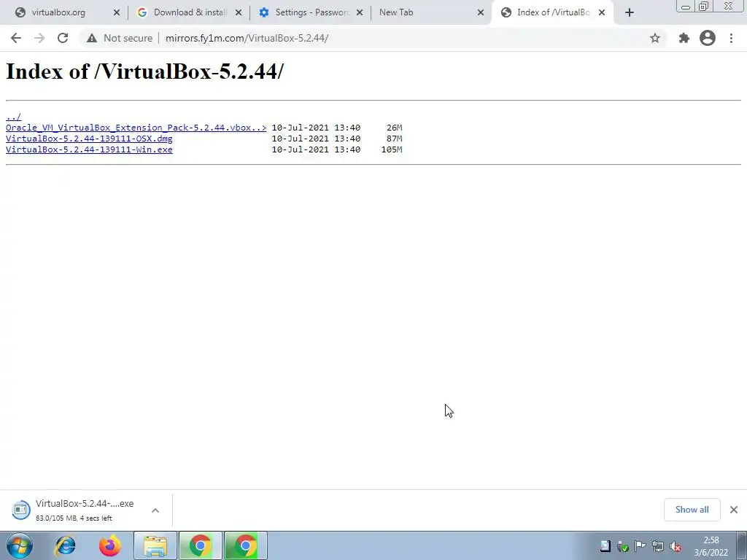The image size is (747, 560).
Task: Click the muted volume tray icon
Action: 676,547
